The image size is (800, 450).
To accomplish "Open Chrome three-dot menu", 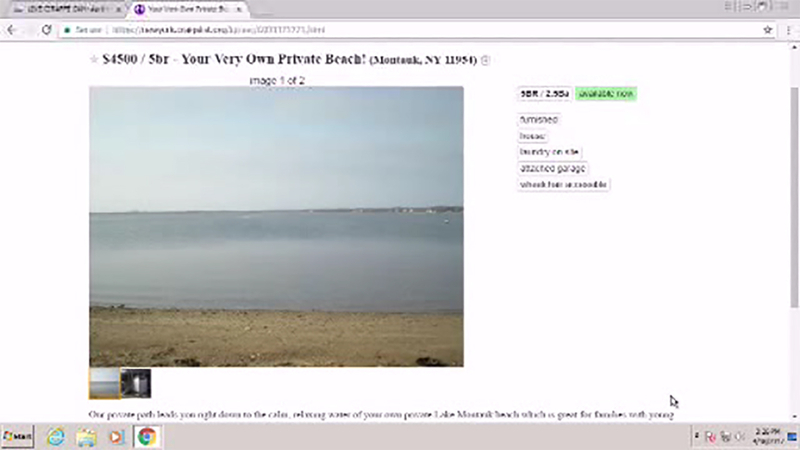I will (789, 30).
